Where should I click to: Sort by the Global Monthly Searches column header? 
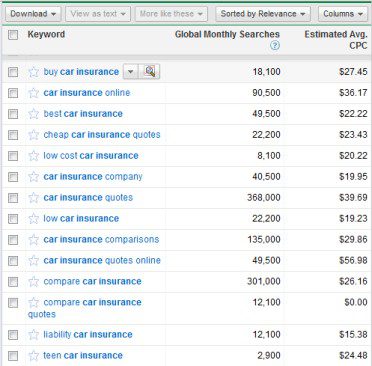(x=227, y=34)
